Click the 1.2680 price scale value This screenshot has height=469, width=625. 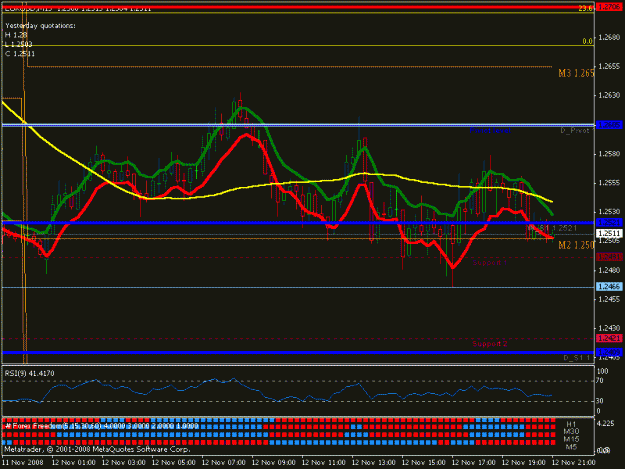tap(609, 37)
